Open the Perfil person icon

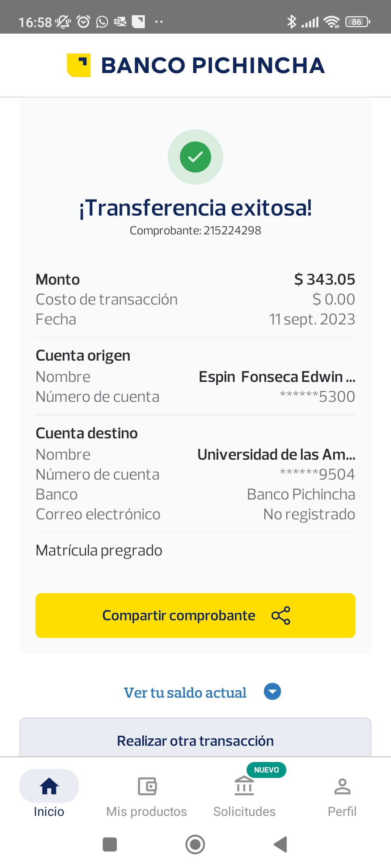pyautogui.click(x=342, y=786)
